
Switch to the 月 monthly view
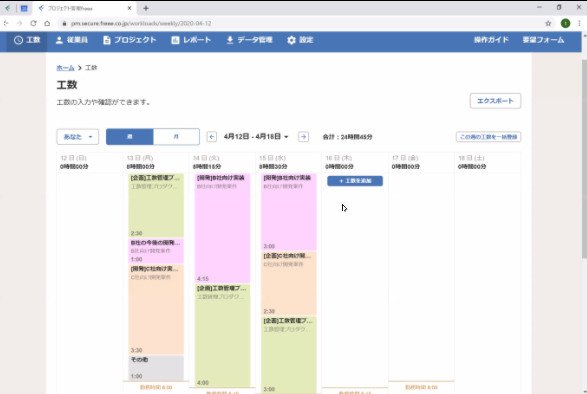pyautogui.click(x=176, y=137)
